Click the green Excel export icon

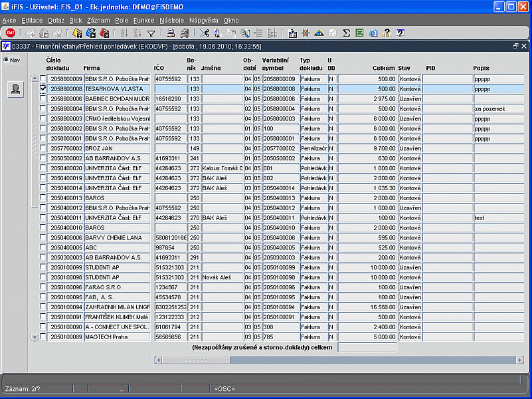tap(359, 33)
